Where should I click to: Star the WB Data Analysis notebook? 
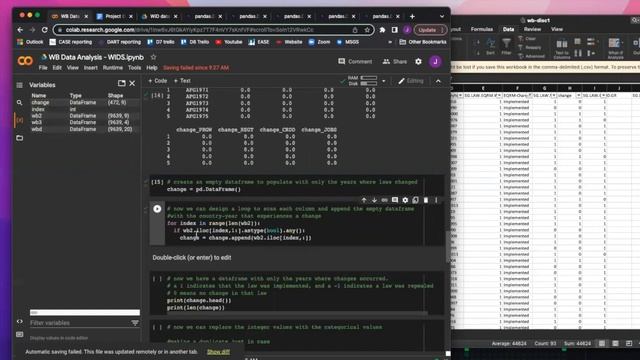click(153, 57)
